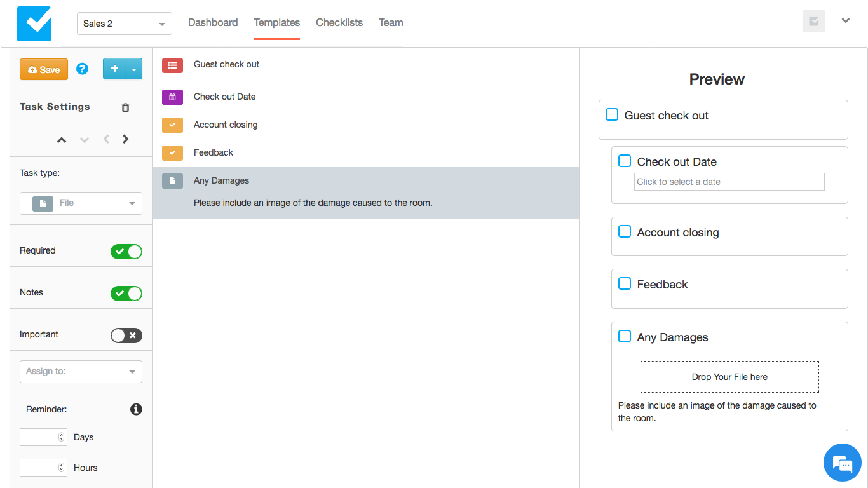Click the blue help question mark icon
Screen dimensions: 868x488
[x=82, y=69]
